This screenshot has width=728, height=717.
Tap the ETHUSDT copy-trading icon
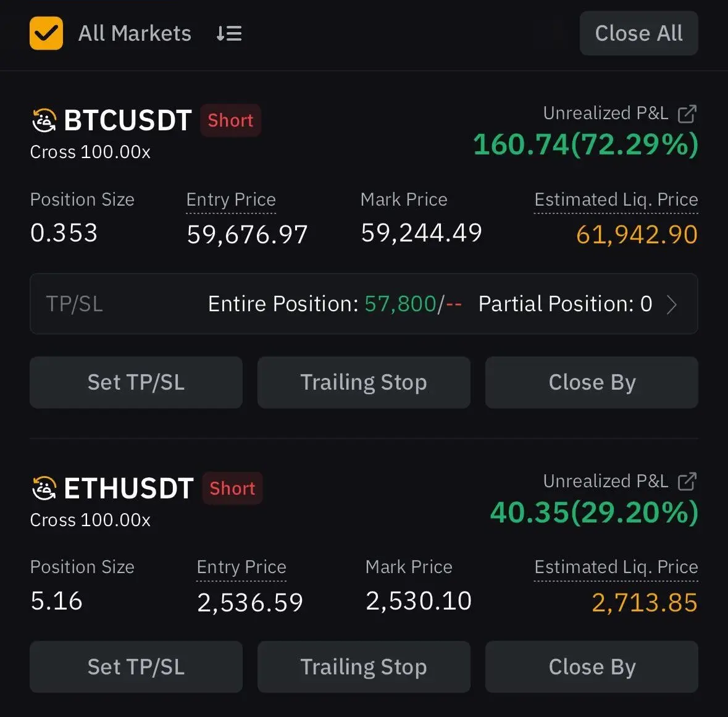(44, 488)
